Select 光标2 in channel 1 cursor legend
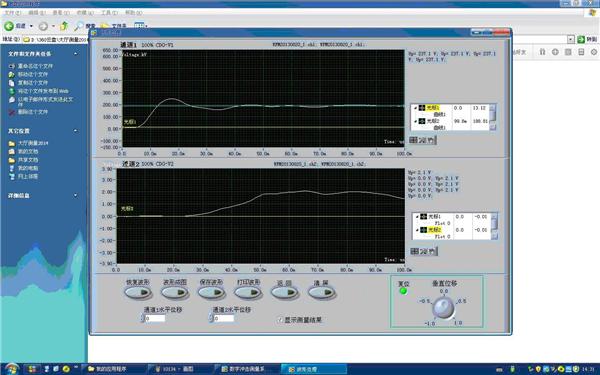Image resolution: width=600 pixels, height=375 pixels. pyautogui.click(x=433, y=121)
